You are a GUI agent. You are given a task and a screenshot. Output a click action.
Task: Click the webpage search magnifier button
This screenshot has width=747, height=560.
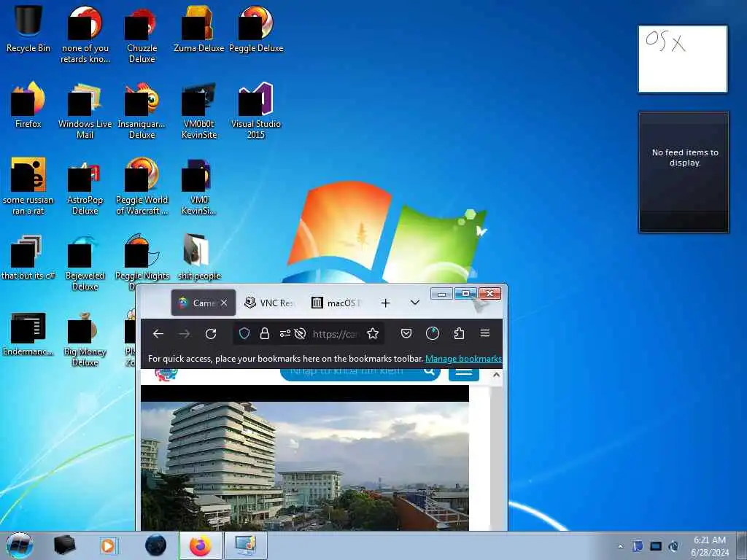click(x=429, y=371)
